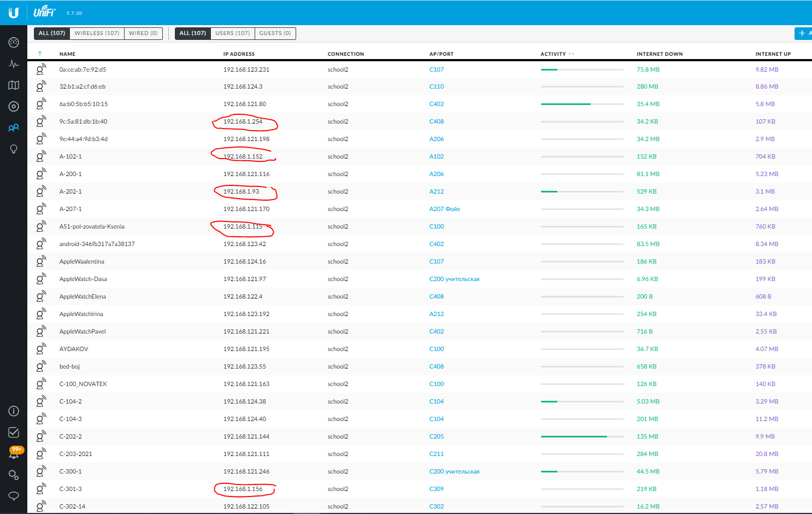Open AP link A207 Фойе
The height and width of the screenshot is (514, 812).
pyautogui.click(x=445, y=209)
